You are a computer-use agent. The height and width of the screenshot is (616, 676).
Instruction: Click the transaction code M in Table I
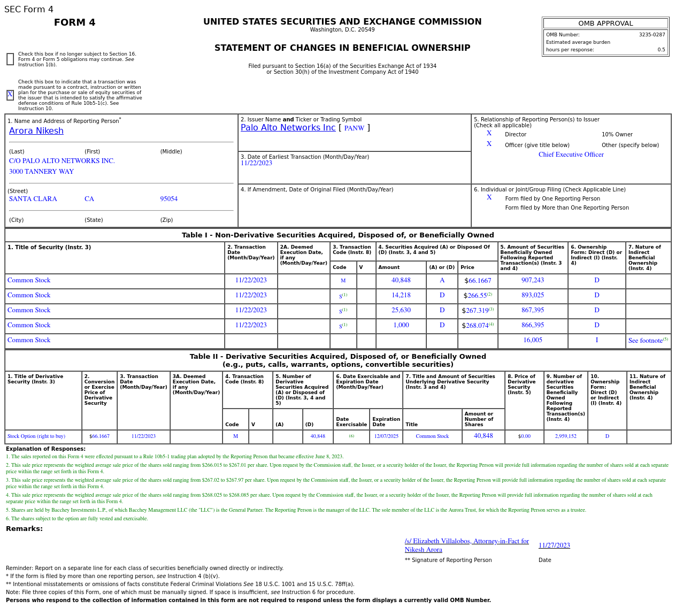coord(343,281)
